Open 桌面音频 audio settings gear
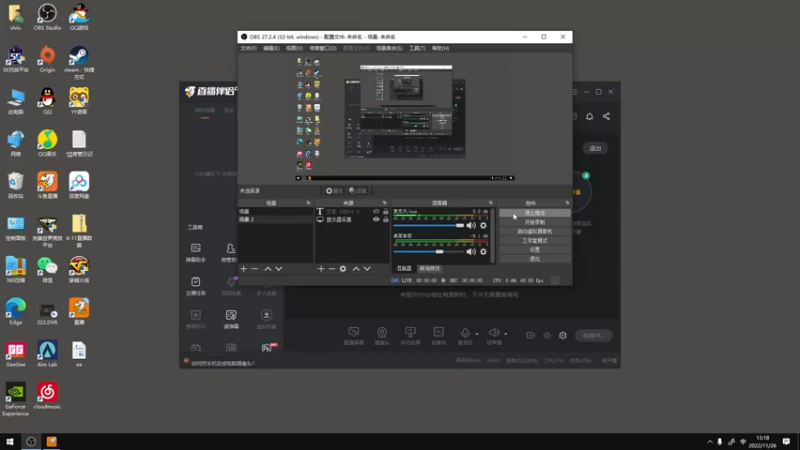This screenshot has height=450, width=800. 483,252
